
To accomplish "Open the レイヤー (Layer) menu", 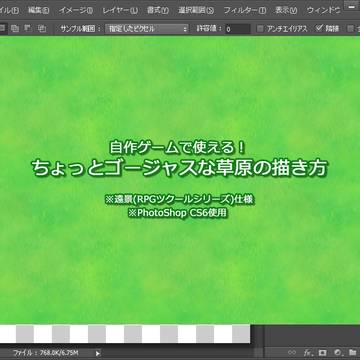I will click(x=120, y=10).
